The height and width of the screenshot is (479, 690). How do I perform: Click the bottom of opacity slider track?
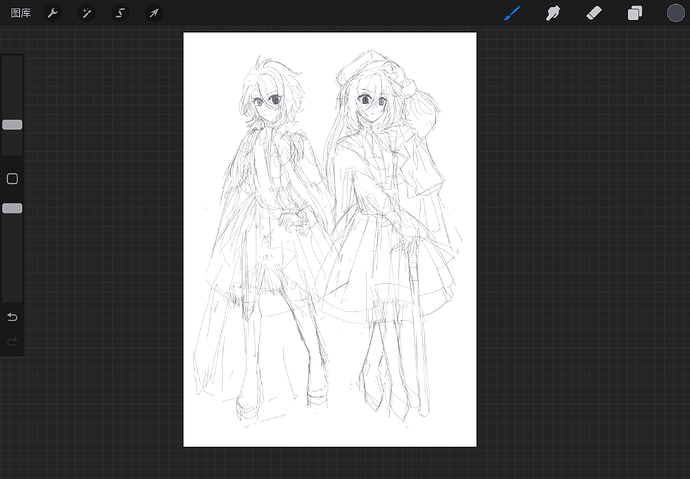click(x=12, y=297)
